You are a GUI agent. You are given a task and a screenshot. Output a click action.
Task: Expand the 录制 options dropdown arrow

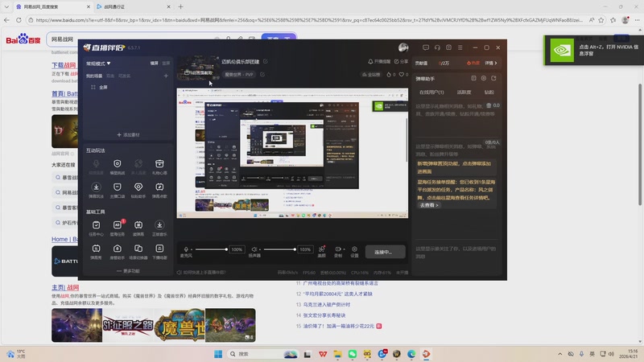344,249
